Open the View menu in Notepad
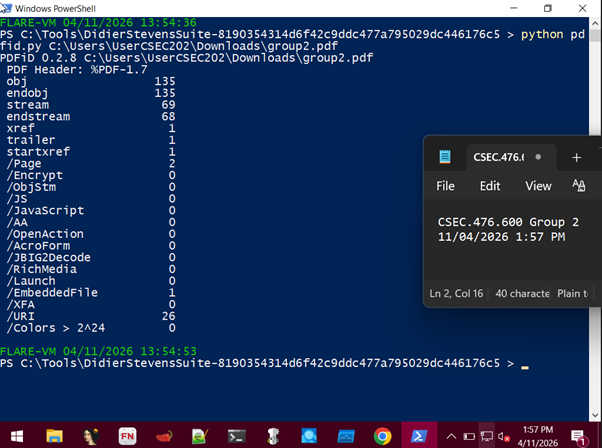This screenshot has height=448, width=602. pyautogui.click(x=538, y=186)
